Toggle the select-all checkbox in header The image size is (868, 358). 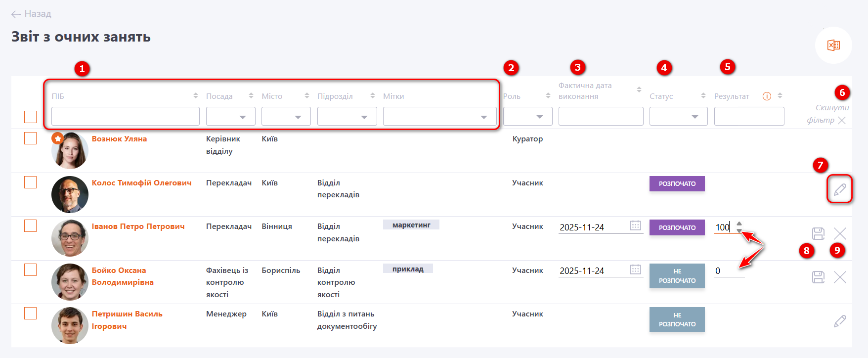31,117
